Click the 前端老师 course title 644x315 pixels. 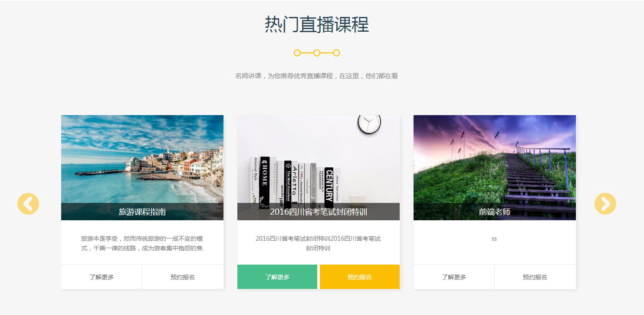pos(495,212)
